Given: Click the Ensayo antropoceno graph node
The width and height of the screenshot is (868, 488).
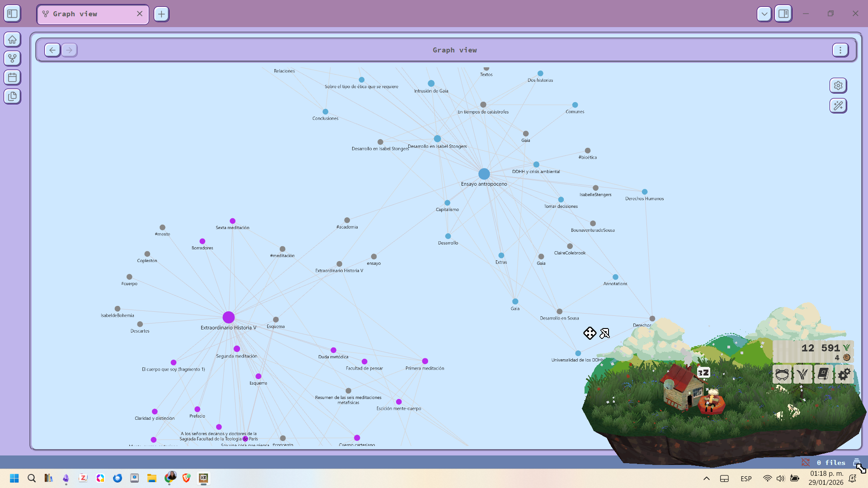Looking at the screenshot, I should click(484, 174).
